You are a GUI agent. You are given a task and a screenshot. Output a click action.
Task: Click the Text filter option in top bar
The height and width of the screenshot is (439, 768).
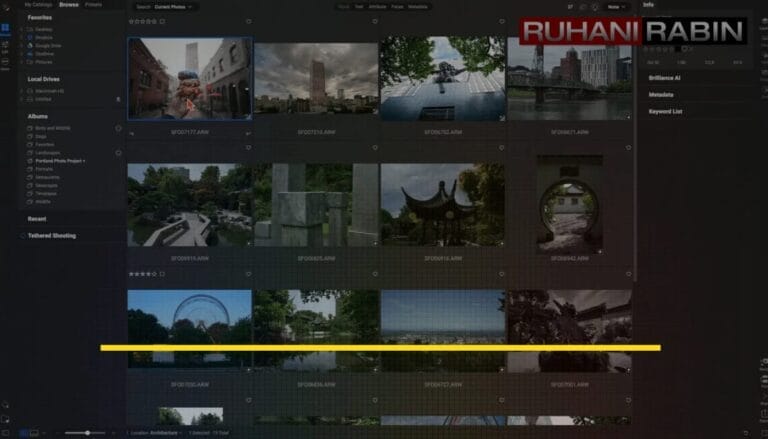tap(359, 7)
